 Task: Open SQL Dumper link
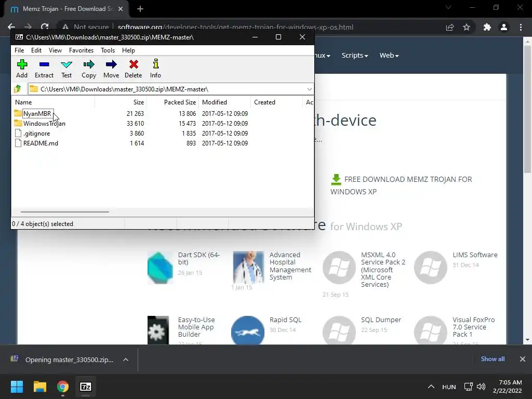pyautogui.click(x=381, y=320)
